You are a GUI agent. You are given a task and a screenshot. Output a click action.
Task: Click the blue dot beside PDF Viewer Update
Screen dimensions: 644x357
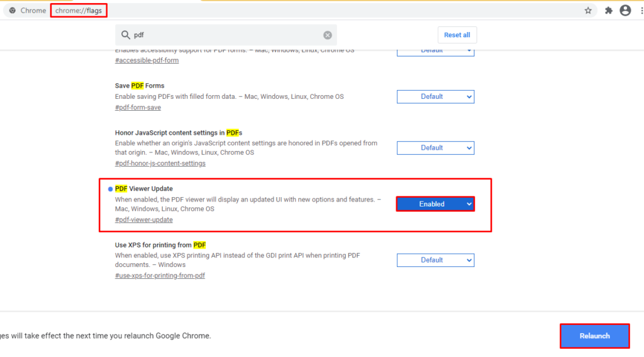tap(111, 189)
